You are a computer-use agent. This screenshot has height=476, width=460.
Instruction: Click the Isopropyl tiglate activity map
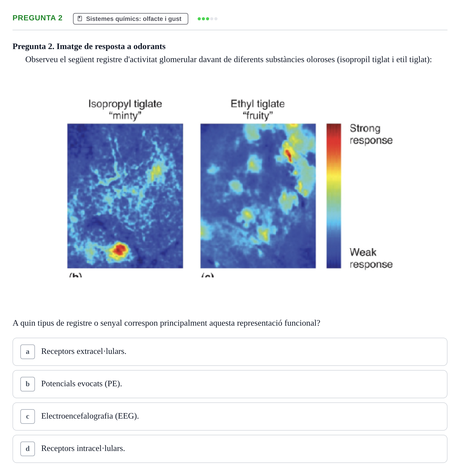125,196
